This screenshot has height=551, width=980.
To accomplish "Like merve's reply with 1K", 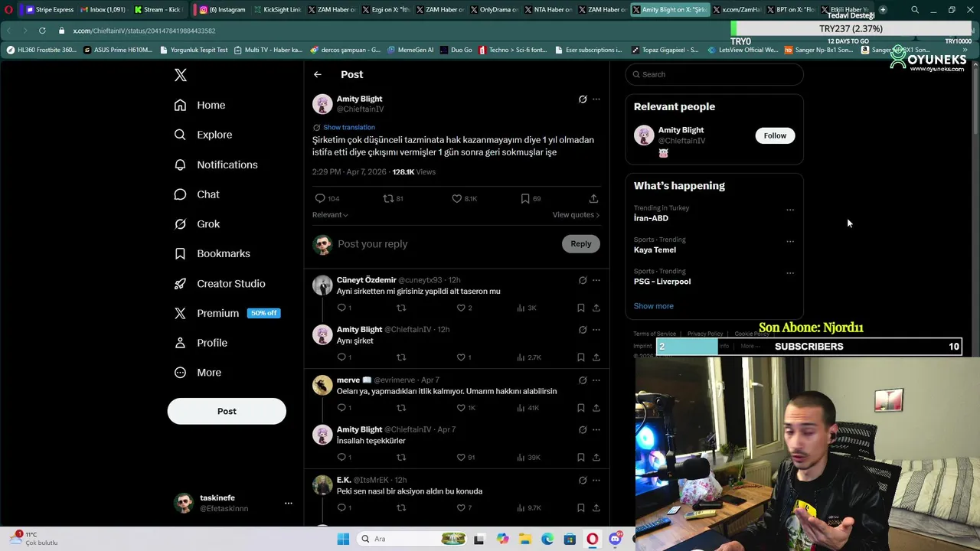I will 461,408.
